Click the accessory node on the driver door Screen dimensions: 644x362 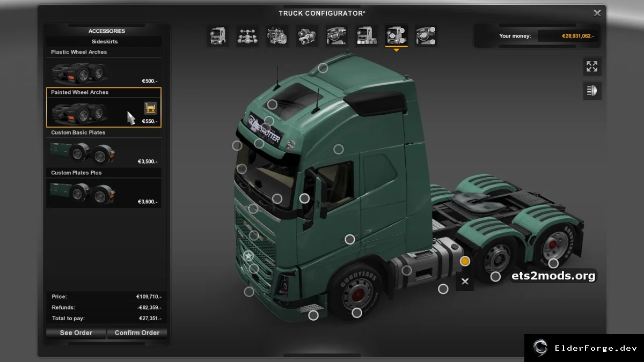(x=349, y=239)
